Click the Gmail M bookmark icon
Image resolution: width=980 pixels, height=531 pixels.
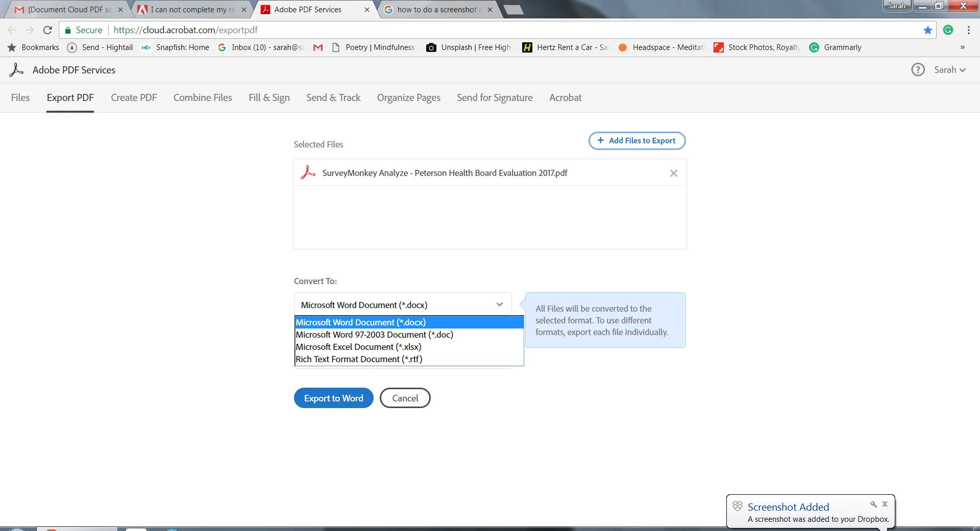tap(318, 47)
